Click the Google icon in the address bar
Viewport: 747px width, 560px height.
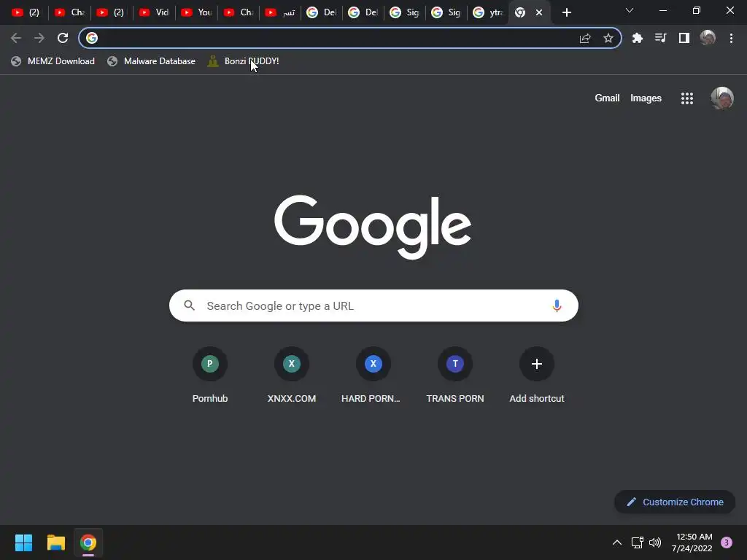pos(92,38)
